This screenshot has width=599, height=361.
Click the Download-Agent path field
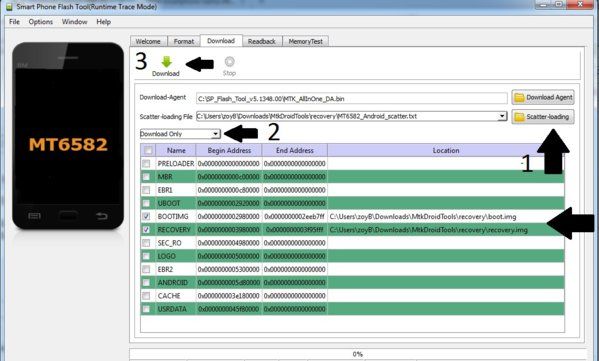[351, 99]
